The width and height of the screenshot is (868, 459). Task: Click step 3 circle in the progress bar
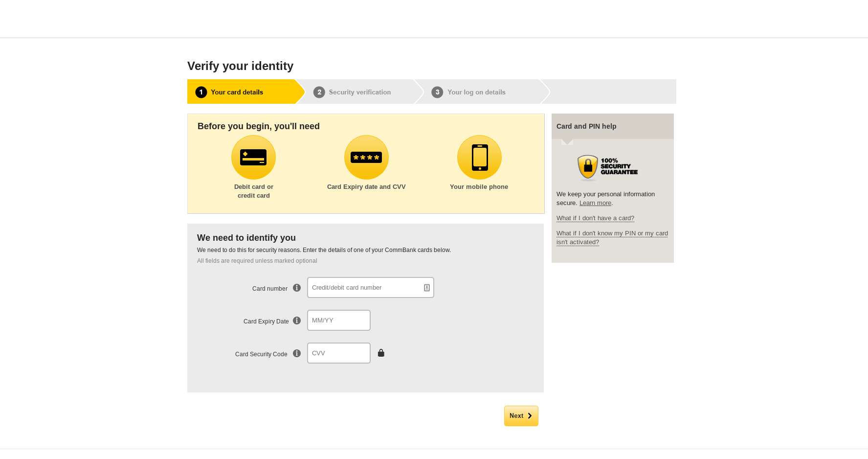point(437,92)
